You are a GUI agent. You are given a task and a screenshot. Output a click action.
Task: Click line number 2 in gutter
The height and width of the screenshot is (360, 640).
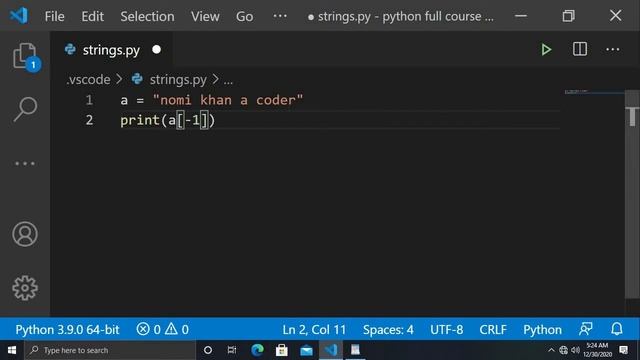pos(89,120)
